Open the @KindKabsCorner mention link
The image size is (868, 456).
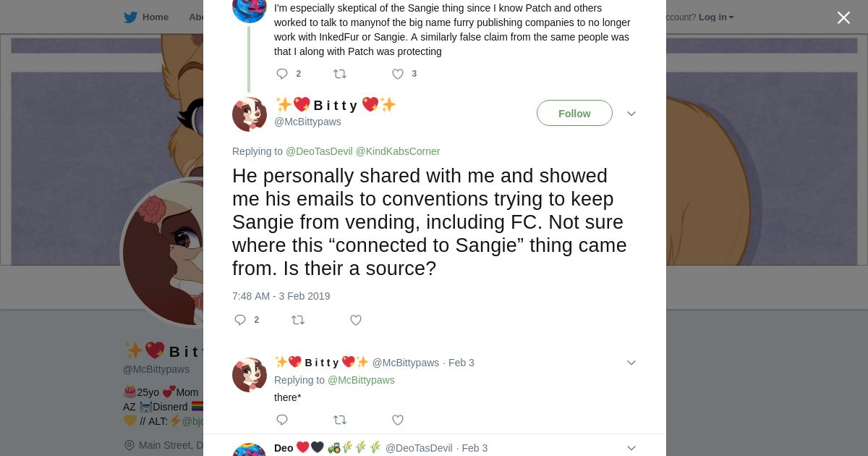pos(398,151)
